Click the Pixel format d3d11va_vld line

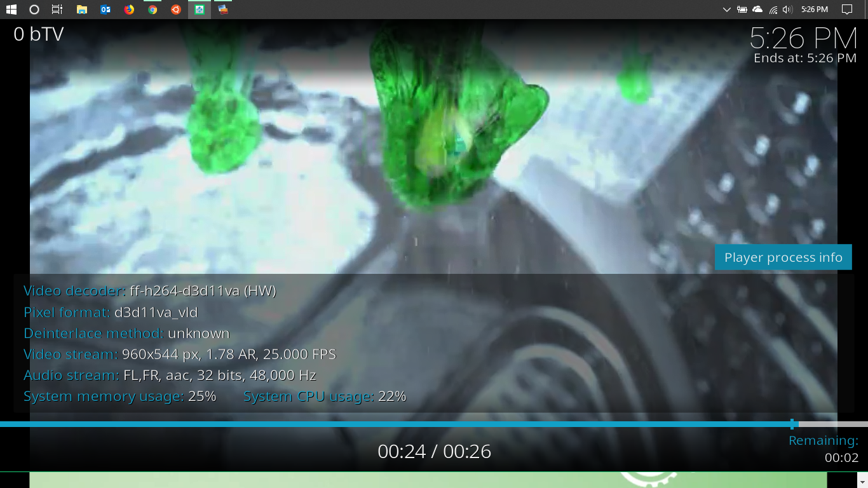pyautogui.click(x=111, y=312)
